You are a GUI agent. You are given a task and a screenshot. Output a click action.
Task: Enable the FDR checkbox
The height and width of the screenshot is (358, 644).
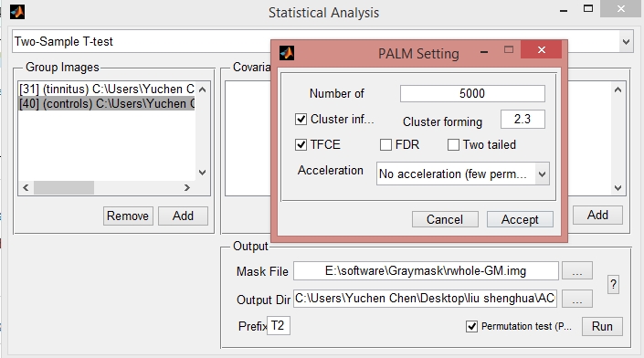point(385,145)
